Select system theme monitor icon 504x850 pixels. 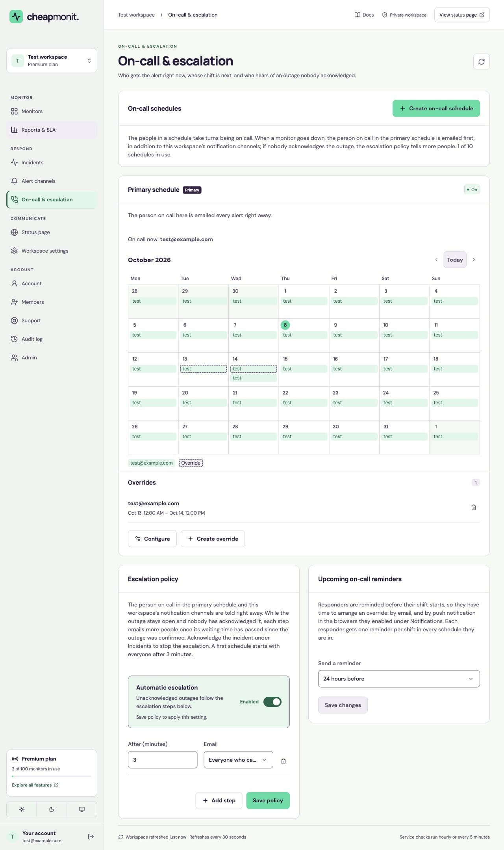82,809
